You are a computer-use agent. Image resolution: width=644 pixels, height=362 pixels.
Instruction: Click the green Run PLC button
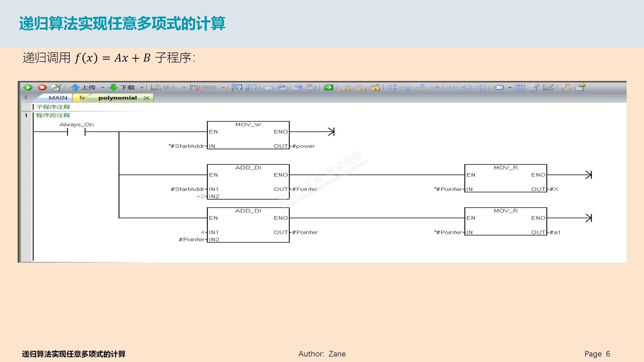(x=28, y=88)
